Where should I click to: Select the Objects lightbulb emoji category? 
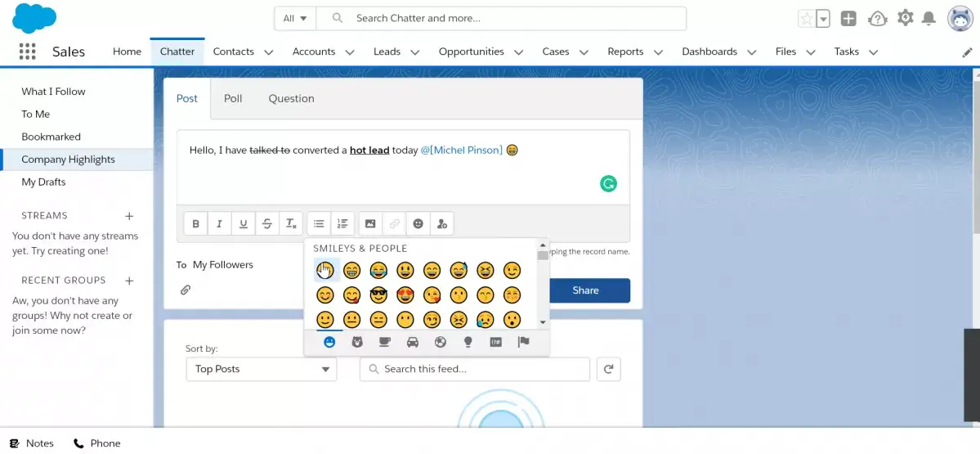click(468, 342)
